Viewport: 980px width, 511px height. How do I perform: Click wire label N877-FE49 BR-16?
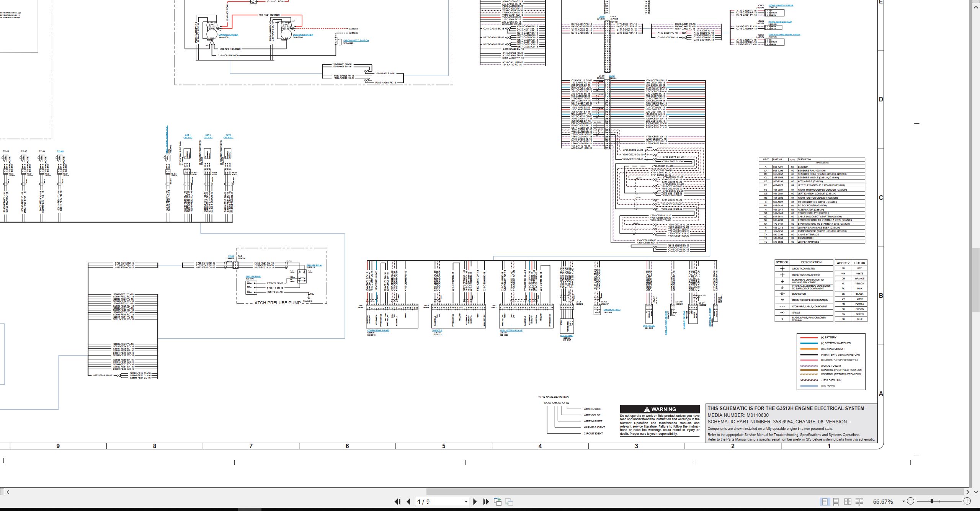(x=103, y=375)
